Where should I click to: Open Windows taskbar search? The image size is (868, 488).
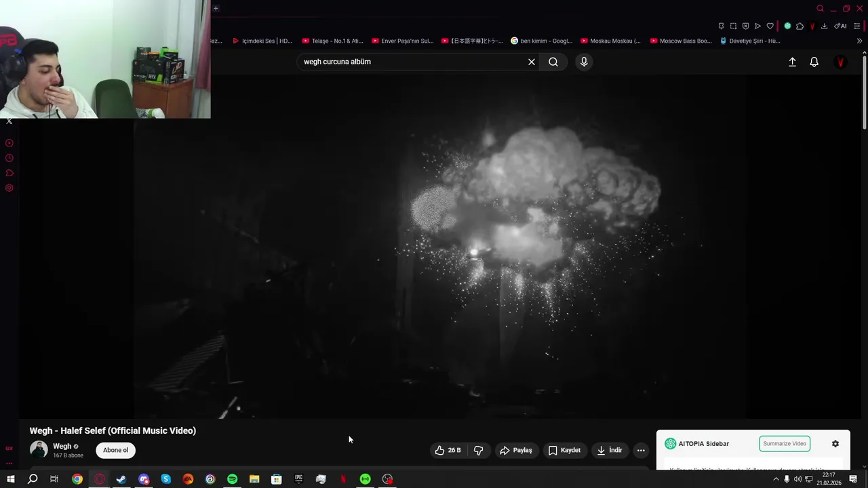pos(33,479)
